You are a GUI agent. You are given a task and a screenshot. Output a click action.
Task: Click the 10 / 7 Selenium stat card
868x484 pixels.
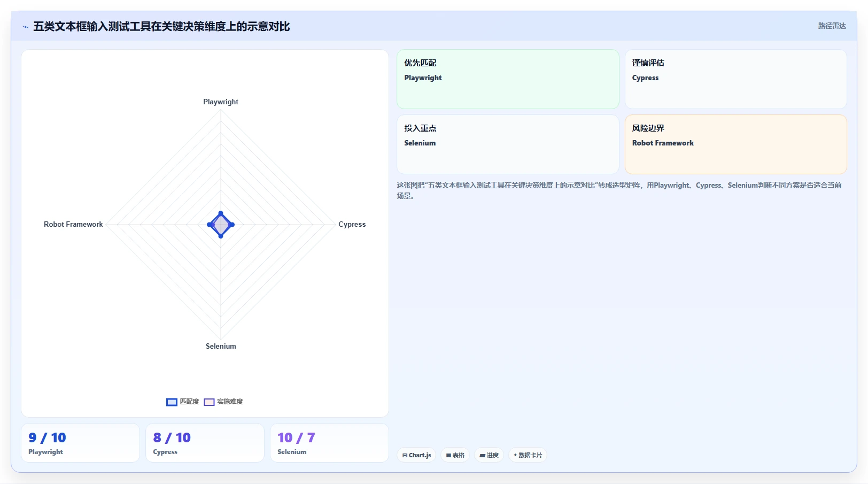coord(329,443)
